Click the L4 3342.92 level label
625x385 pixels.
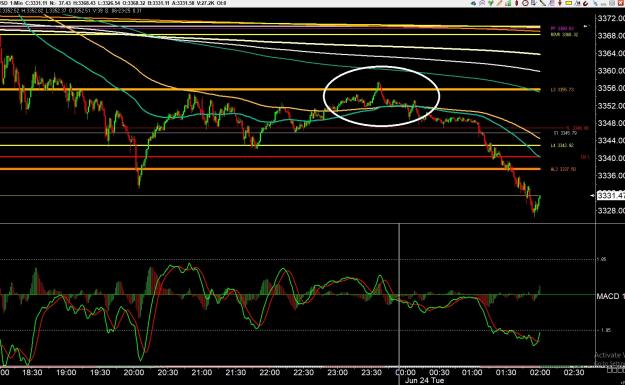[x=562, y=145]
